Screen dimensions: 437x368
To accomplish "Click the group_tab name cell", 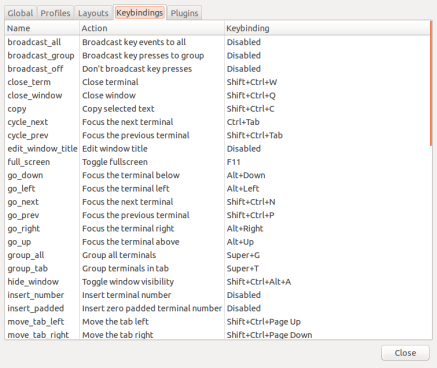I will pyautogui.click(x=28, y=269).
